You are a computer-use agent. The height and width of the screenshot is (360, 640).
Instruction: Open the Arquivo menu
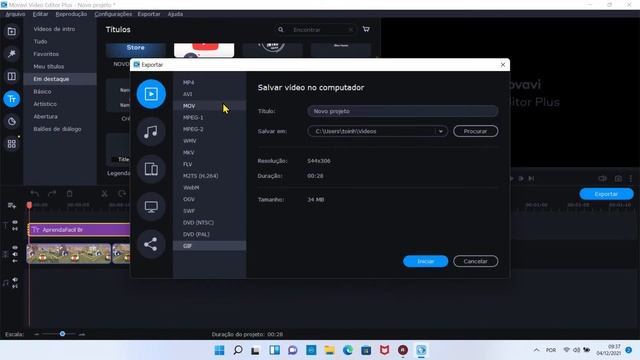(x=15, y=14)
